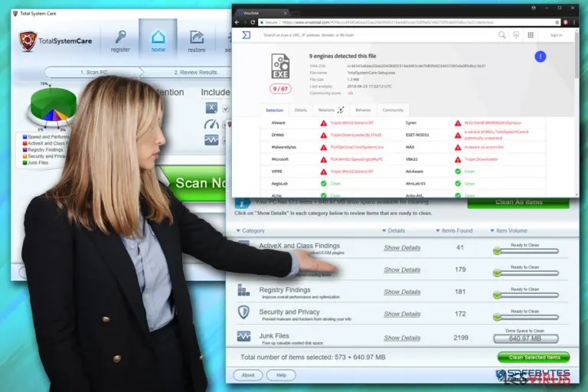Image resolution: width=588 pixels, height=392 pixels.
Task: Click the VirusTotal search magnifier icon
Action: click(x=501, y=35)
